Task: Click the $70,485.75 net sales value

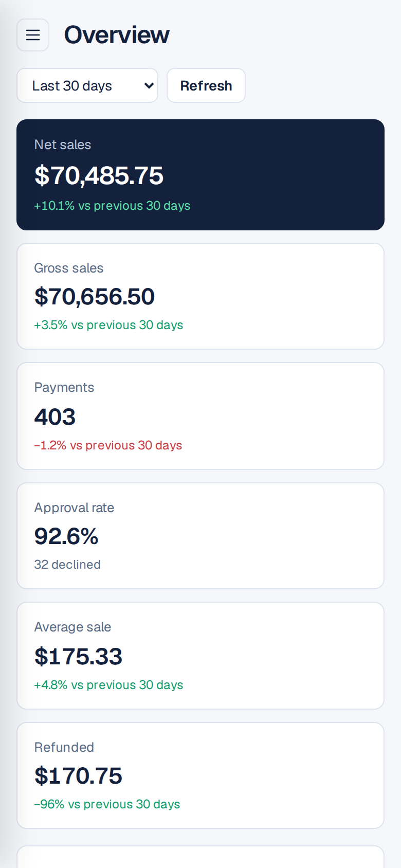Action: click(99, 175)
